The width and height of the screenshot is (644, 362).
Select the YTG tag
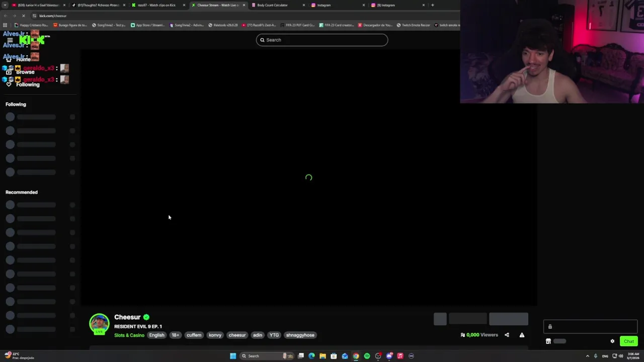click(x=274, y=335)
